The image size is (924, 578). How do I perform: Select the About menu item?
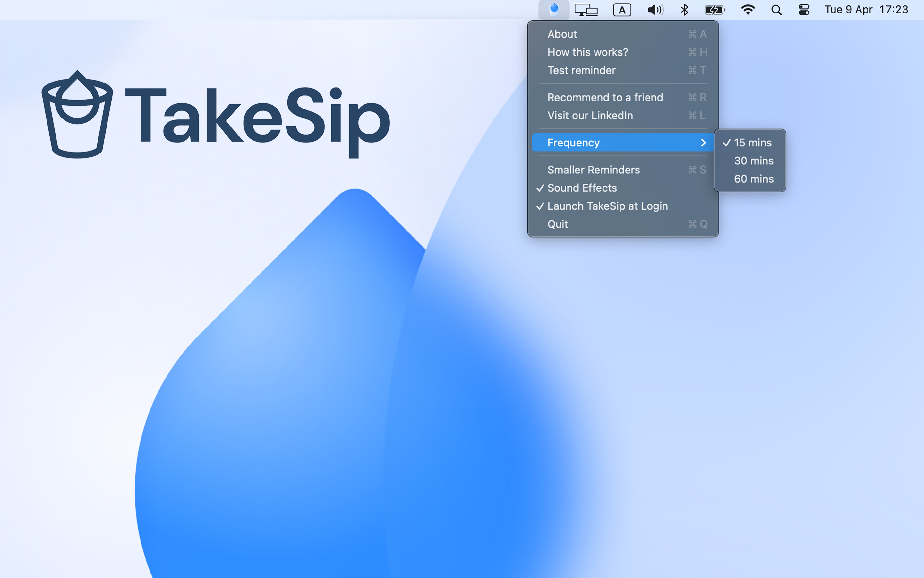click(x=623, y=34)
